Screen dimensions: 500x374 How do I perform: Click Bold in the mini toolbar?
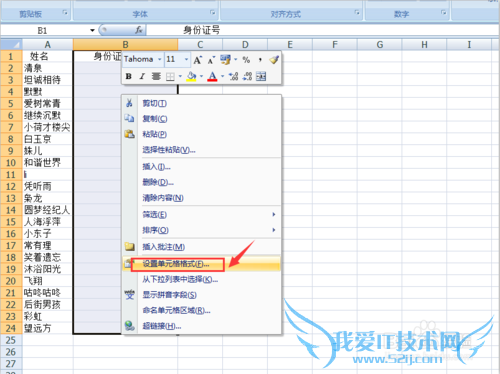pyautogui.click(x=128, y=76)
